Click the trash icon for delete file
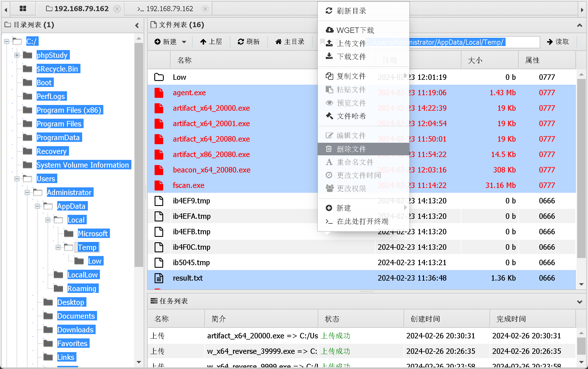The width and height of the screenshot is (588, 369). tap(329, 149)
